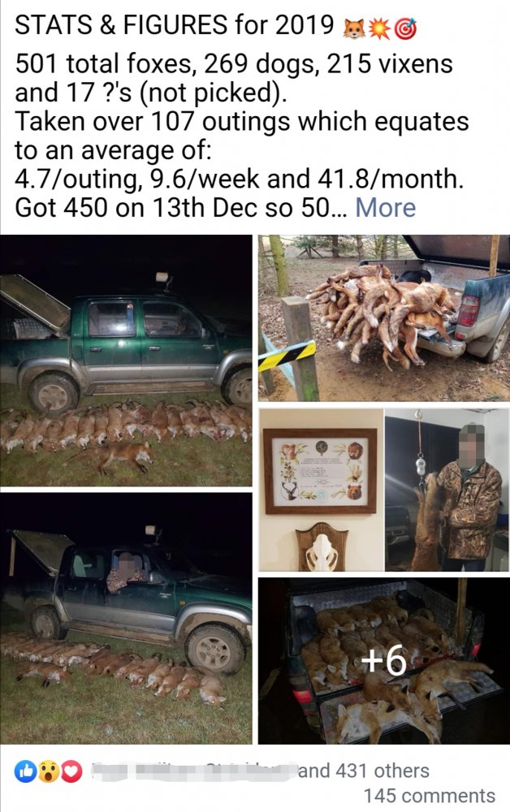The height and width of the screenshot is (812, 510).
Task: Open +6 overlay to view more photos
Action: coord(383,661)
